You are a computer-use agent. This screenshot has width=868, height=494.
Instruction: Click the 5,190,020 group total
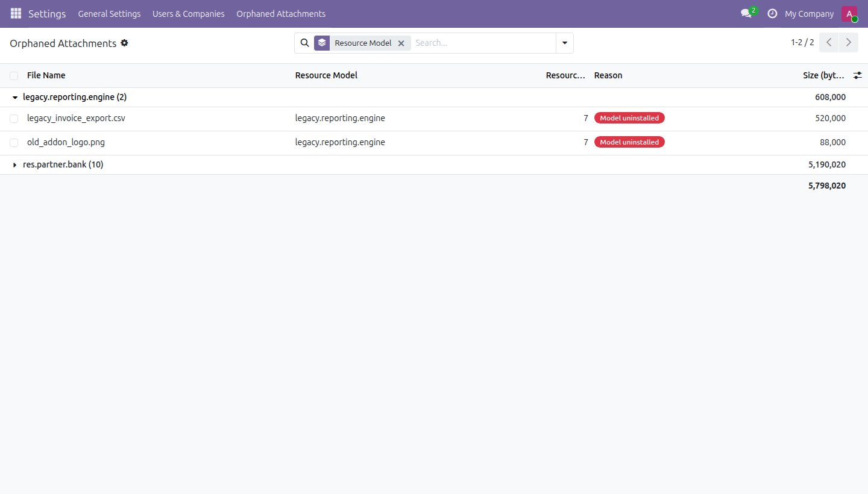coord(827,164)
